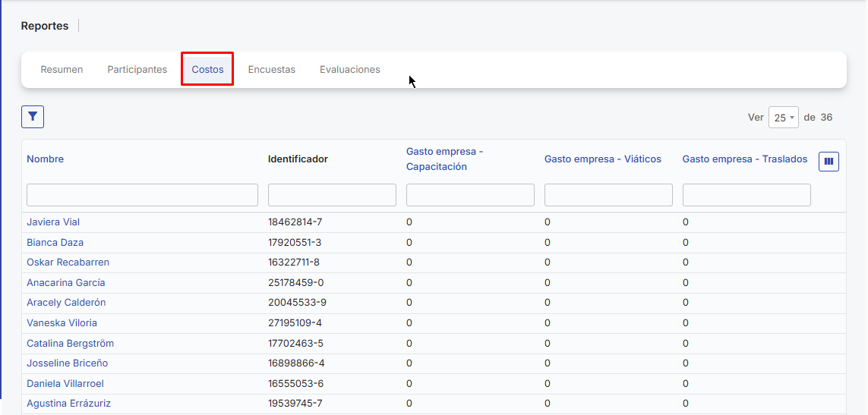Open participant Oskar Recabarren
This screenshot has height=415, width=868.
[x=68, y=263]
